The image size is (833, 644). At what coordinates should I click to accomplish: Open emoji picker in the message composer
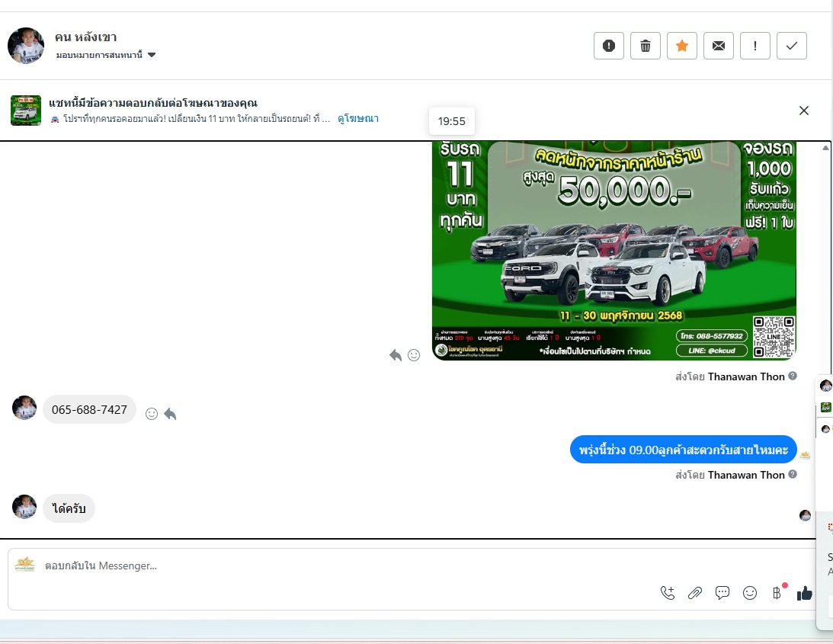coord(750,593)
